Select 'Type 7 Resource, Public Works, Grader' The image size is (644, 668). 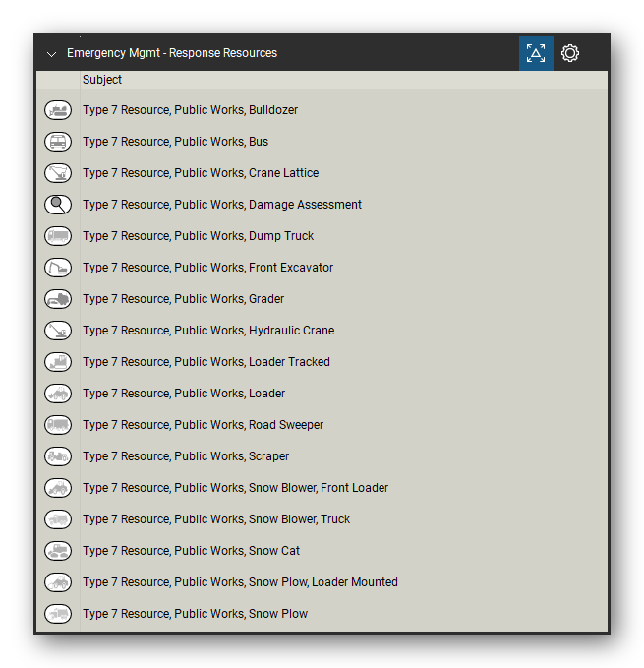(184, 299)
